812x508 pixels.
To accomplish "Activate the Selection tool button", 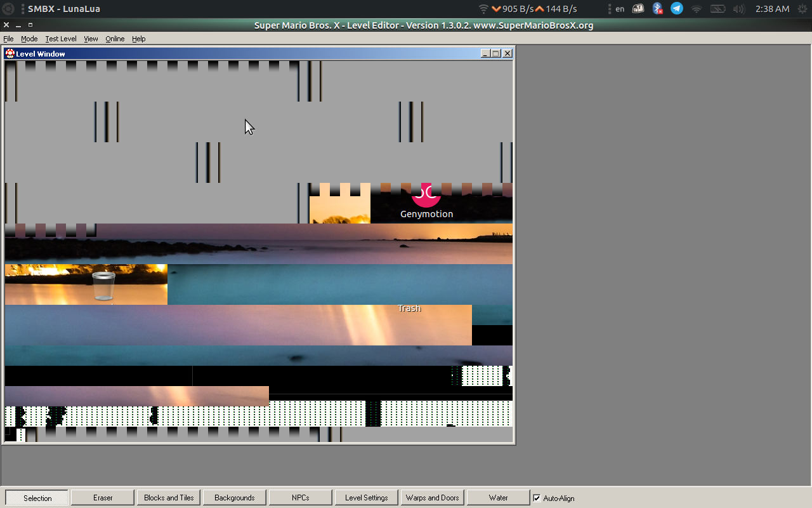I will click(x=37, y=498).
